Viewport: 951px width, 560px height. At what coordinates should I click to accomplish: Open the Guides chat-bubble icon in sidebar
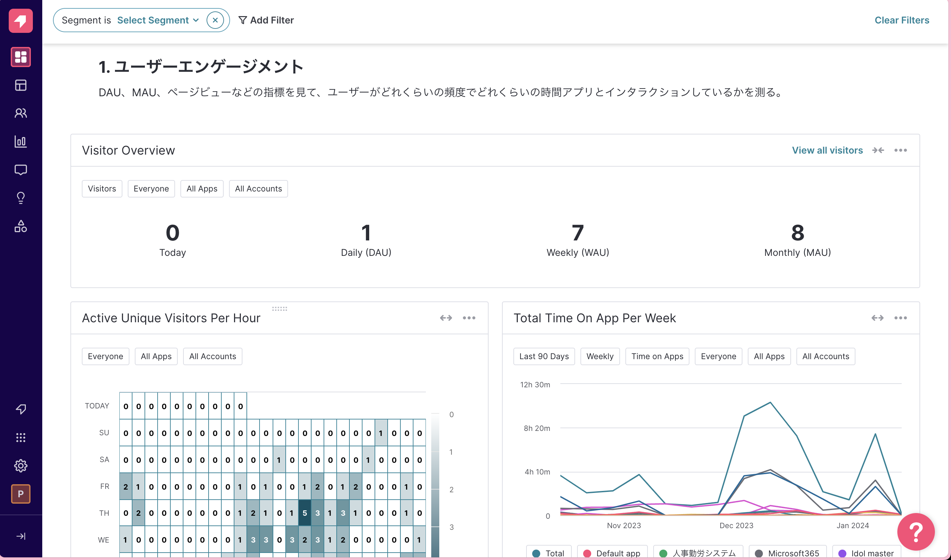(x=21, y=170)
